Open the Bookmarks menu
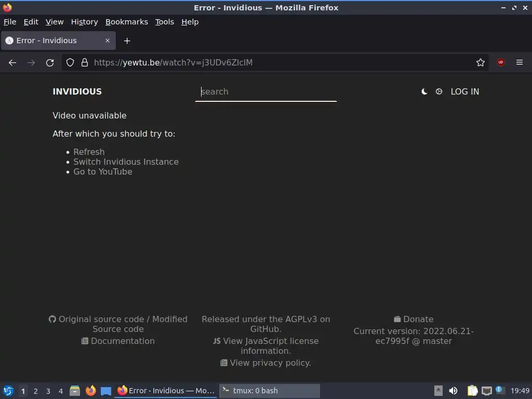 [x=127, y=22]
